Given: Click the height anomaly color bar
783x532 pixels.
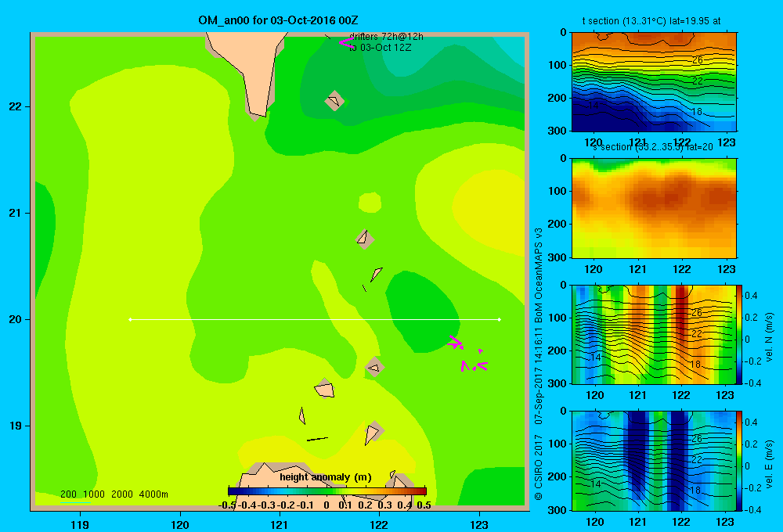Looking at the screenshot, I should point(327,491).
